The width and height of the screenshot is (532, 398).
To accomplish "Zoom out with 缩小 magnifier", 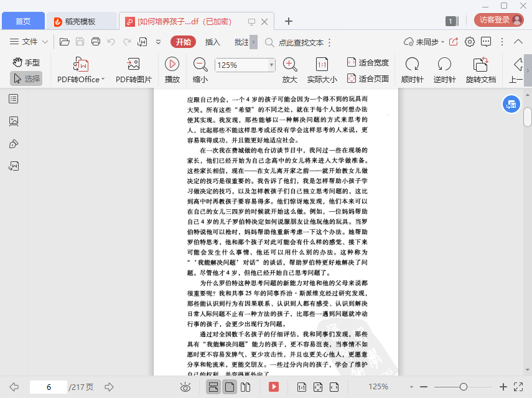I will 200,70.
